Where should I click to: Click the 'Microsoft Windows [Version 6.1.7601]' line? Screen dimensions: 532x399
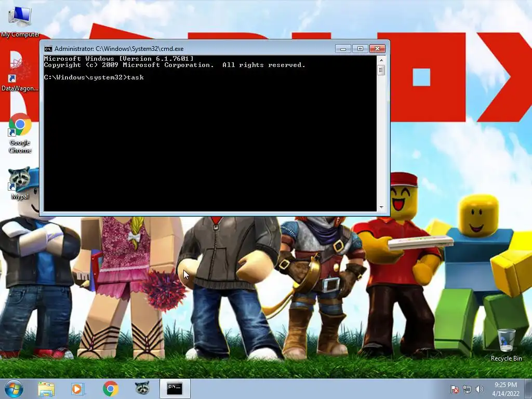[x=119, y=59]
